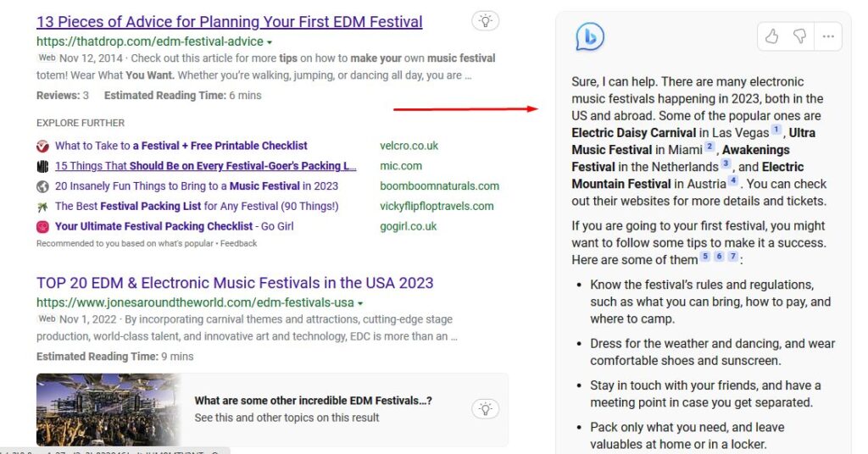Click lightbulb insights icon beside first result
Screen dimensions: 868x454
pos(486,21)
